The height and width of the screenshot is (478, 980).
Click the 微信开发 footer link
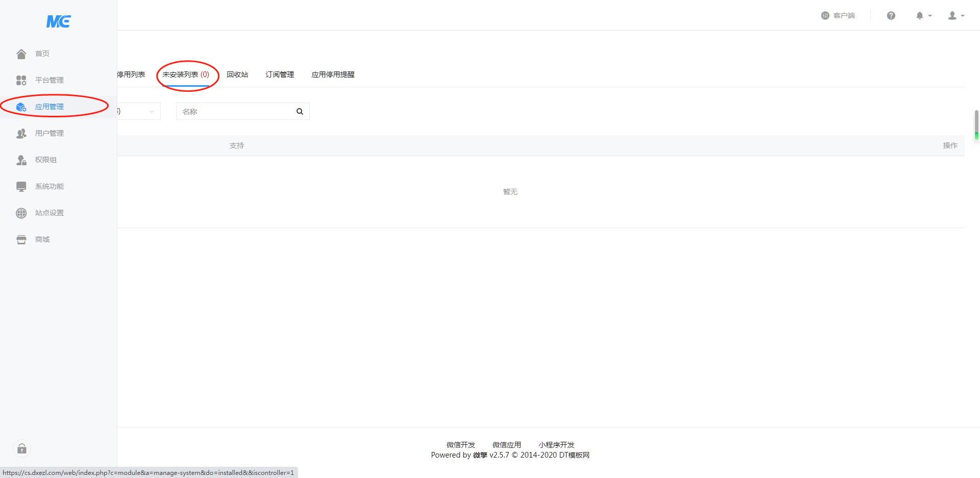tap(460, 445)
